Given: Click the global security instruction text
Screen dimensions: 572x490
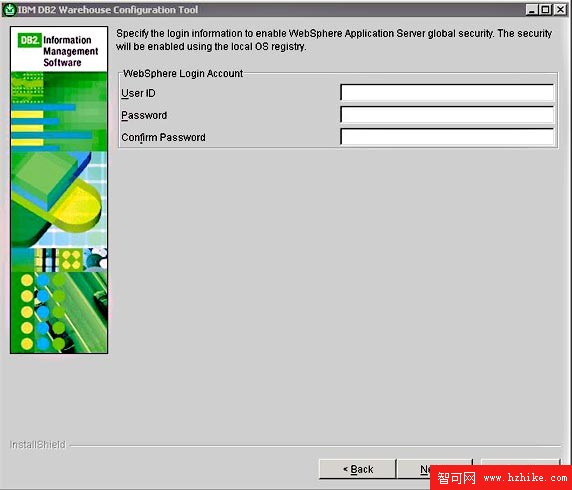Looking at the screenshot, I should point(334,40).
